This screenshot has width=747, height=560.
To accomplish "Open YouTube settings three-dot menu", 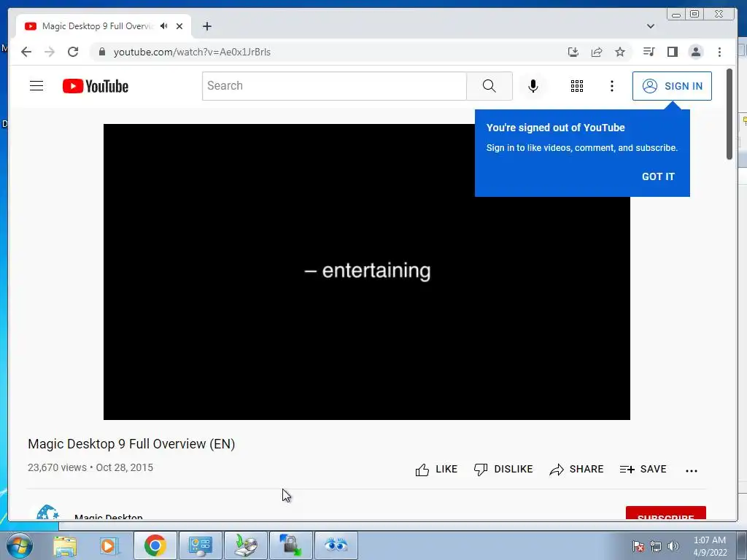I will click(612, 86).
